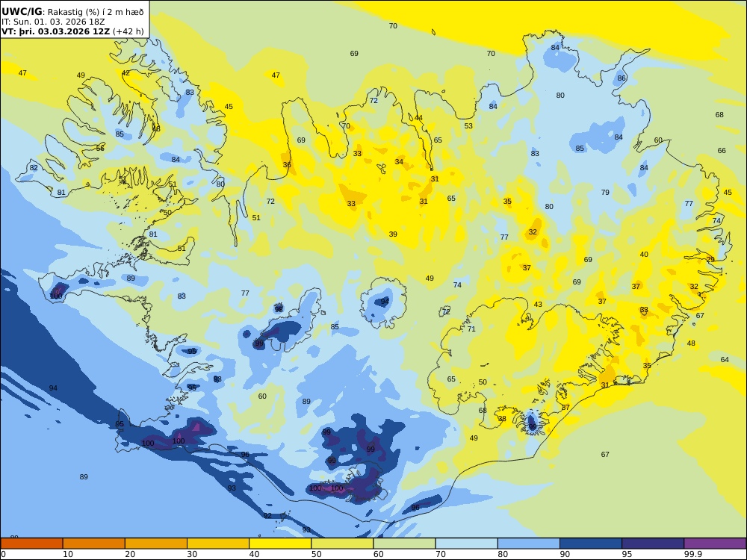
Task: Click the humidity value '56' on the map
Action: (100, 148)
